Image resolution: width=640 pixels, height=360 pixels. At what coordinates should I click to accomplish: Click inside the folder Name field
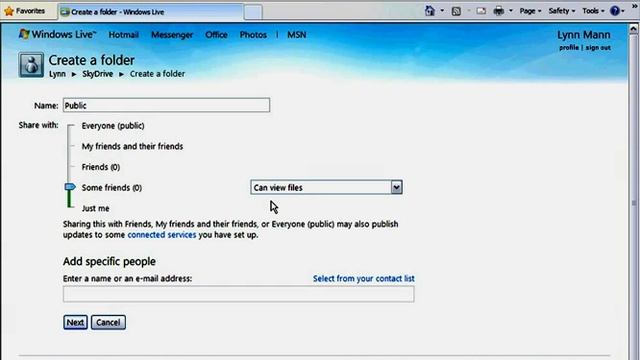(166, 105)
